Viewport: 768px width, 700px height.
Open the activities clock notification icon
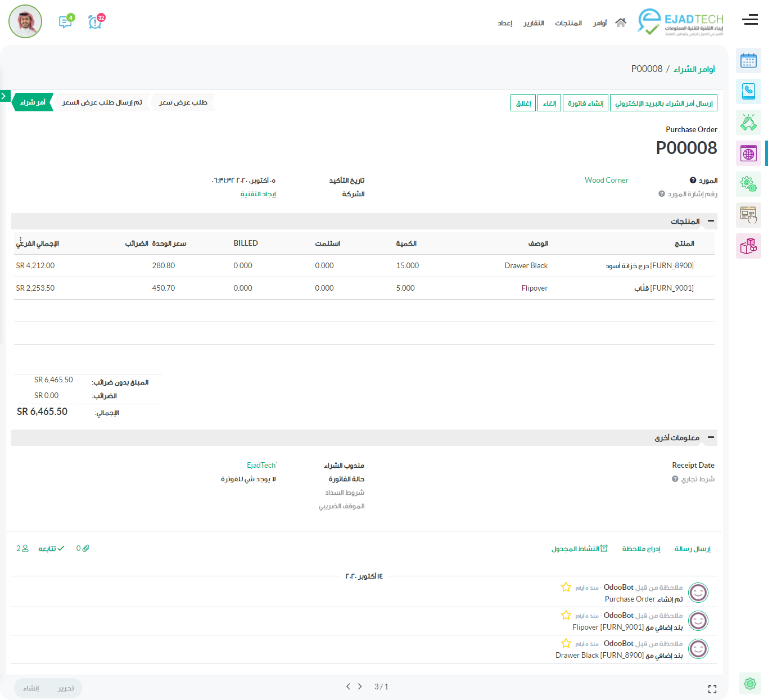click(95, 22)
